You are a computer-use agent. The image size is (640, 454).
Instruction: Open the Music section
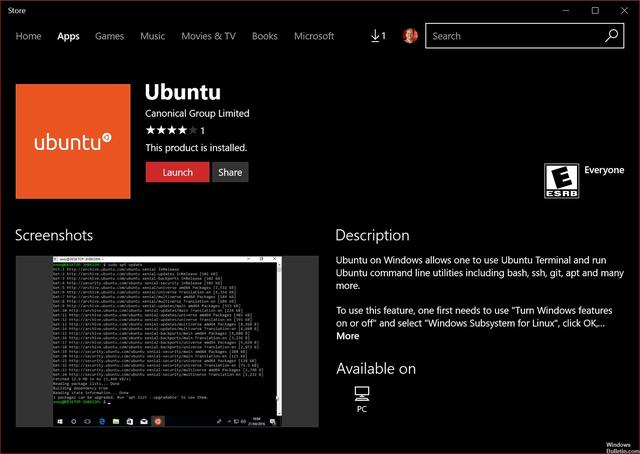[153, 36]
